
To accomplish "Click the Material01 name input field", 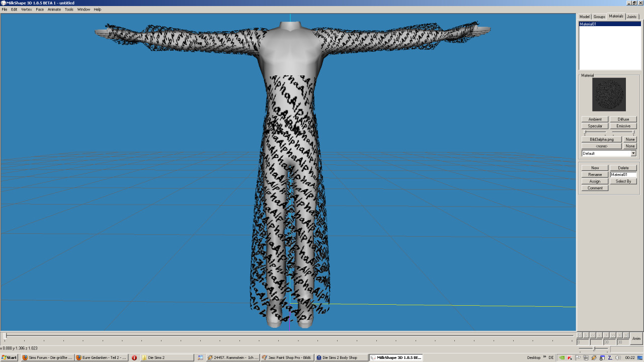I will pyautogui.click(x=623, y=174).
